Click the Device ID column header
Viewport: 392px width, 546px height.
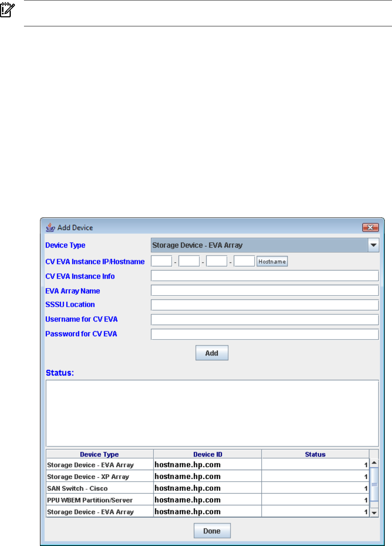pos(208,454)
